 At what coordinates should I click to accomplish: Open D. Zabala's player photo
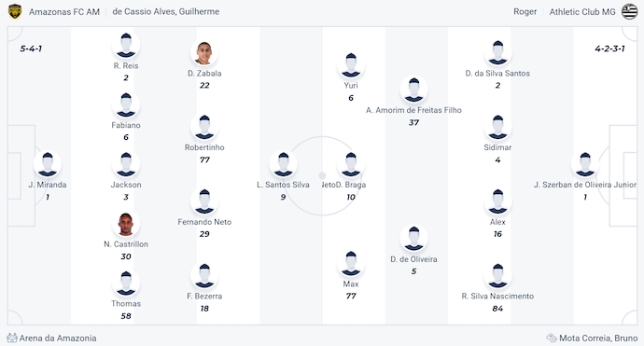204,53
